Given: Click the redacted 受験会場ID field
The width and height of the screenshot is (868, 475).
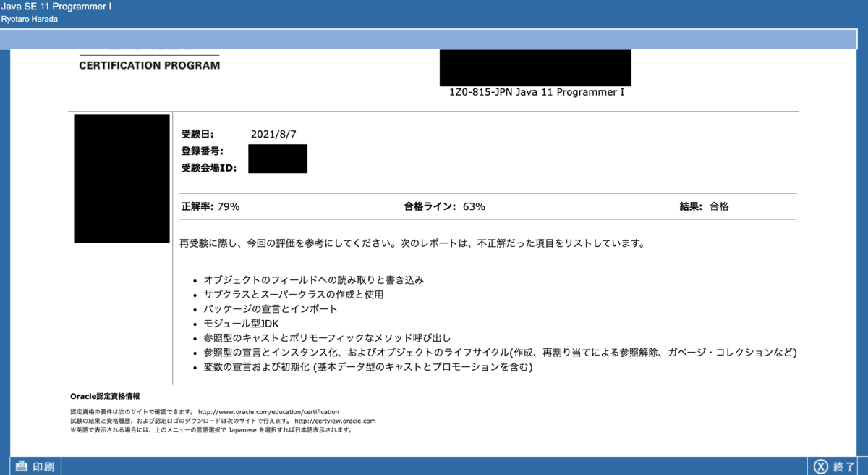Looking at the screenshot, I should pos(278,164).
